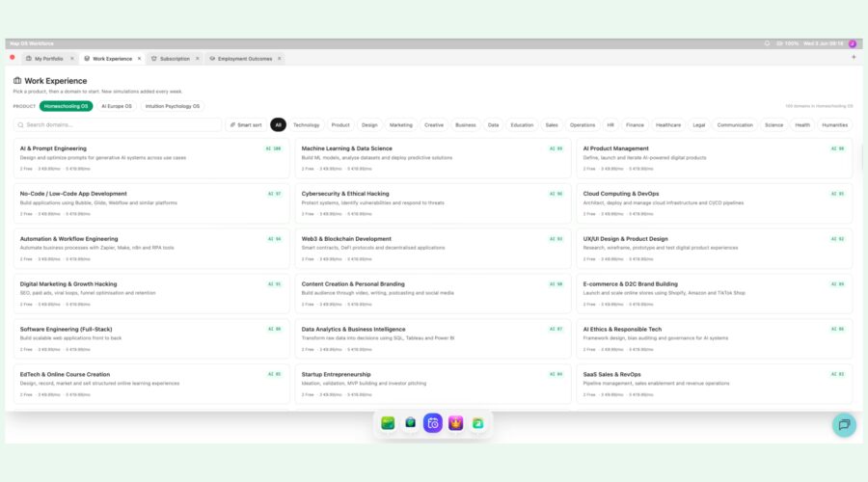Open the purple crown dock app

pyautogui.click(x=455, y=423)
